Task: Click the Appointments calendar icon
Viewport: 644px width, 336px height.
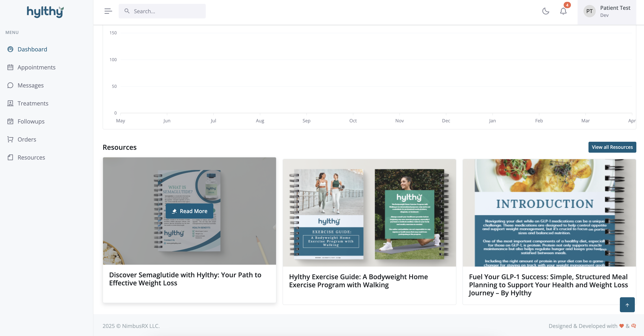Action: (x=10, y=67)
